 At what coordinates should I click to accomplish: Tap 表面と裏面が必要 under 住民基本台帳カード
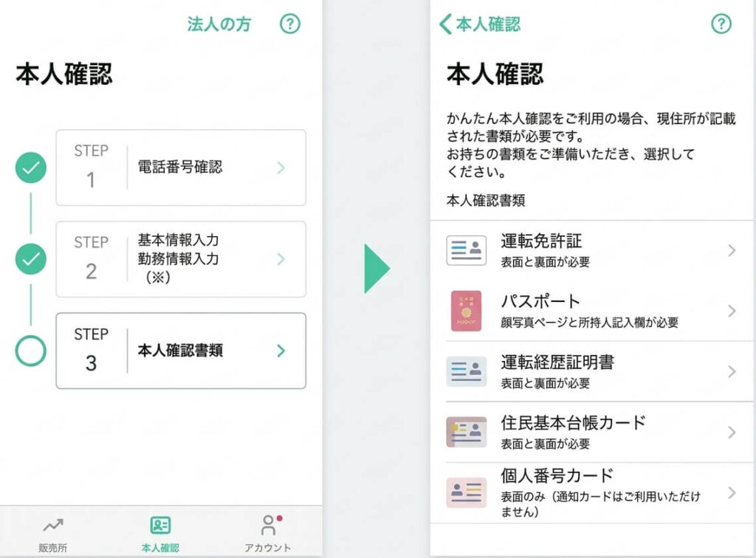[x=546, y=444]
